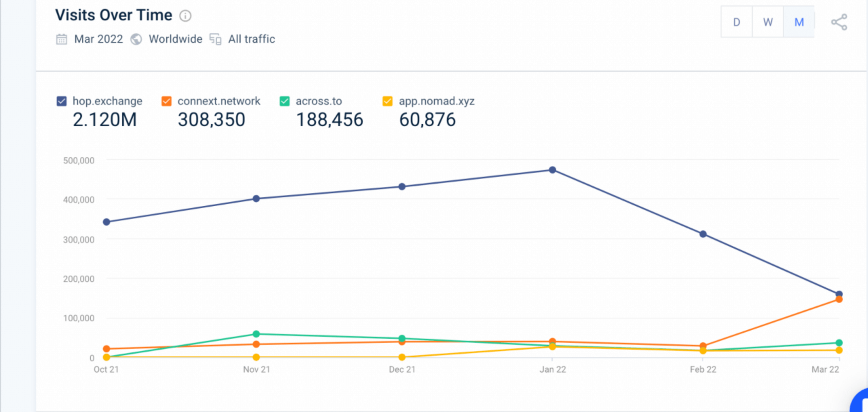Screen dimensions: 868x412
Task: Select the monthly M granularity tab
Action: coord(799,22)
